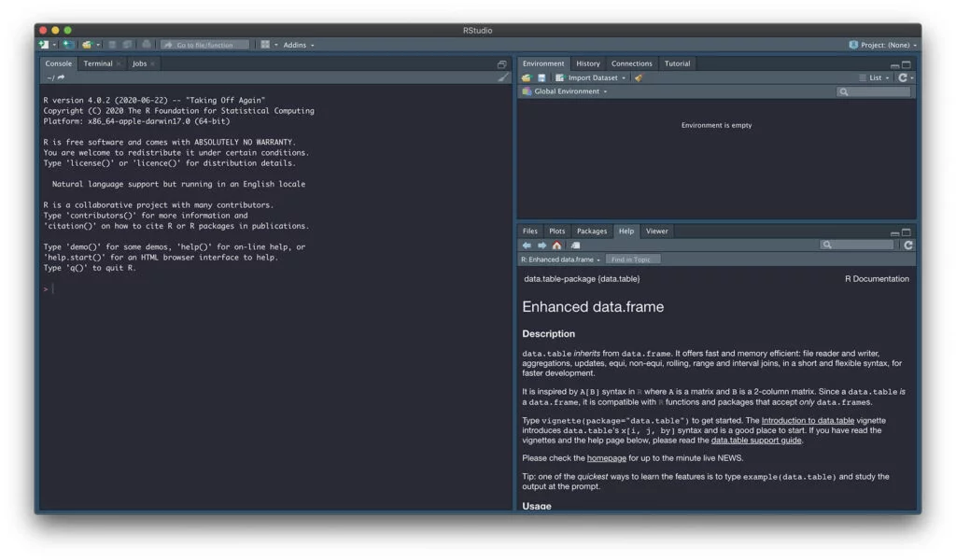Select the Tutorial tab
The height and width of the screenshot is (560, 956).
[678, 63]
